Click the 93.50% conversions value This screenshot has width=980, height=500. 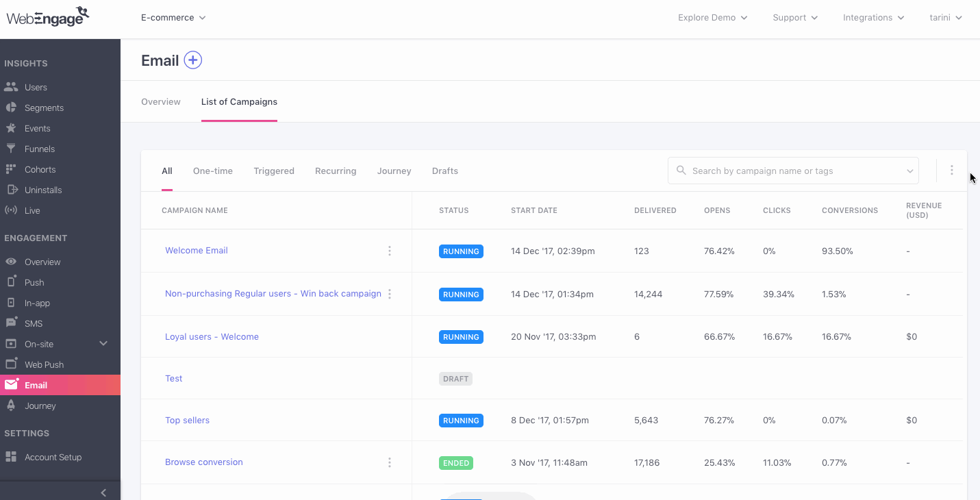pyautogui.click(x=838, y=251)
